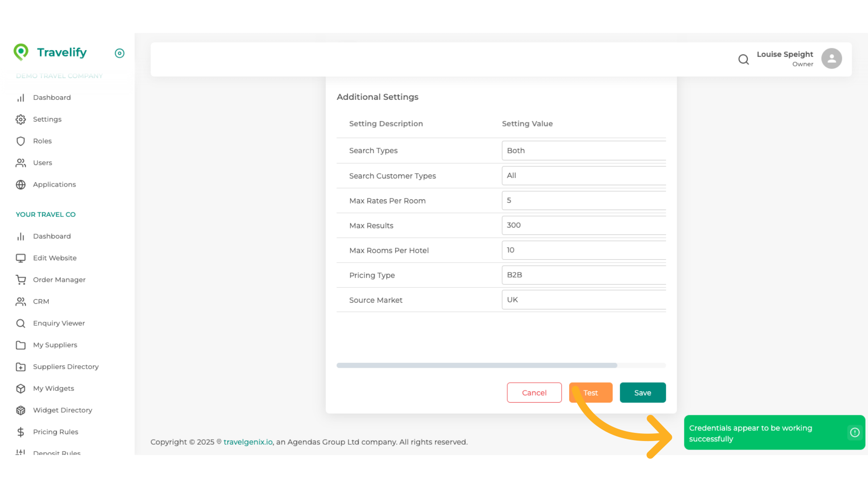
Task: Open the Settings gear in the sidebar
Action: (x=21, y=119)
